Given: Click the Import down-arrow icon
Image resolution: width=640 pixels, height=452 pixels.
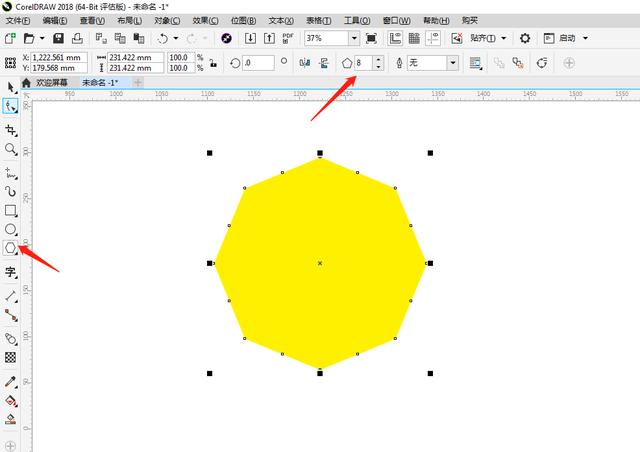Looking at the screenshot, I should (x=250, y=38).
